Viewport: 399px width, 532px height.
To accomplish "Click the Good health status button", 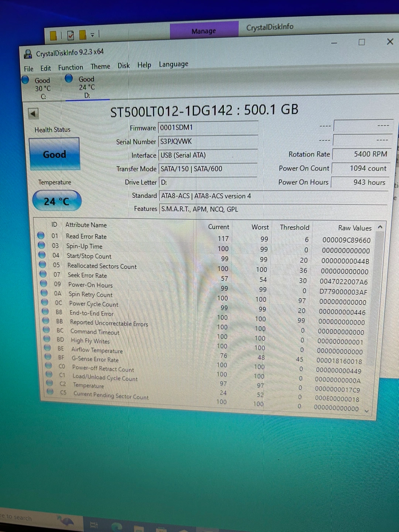I will (x=54, y=154).
